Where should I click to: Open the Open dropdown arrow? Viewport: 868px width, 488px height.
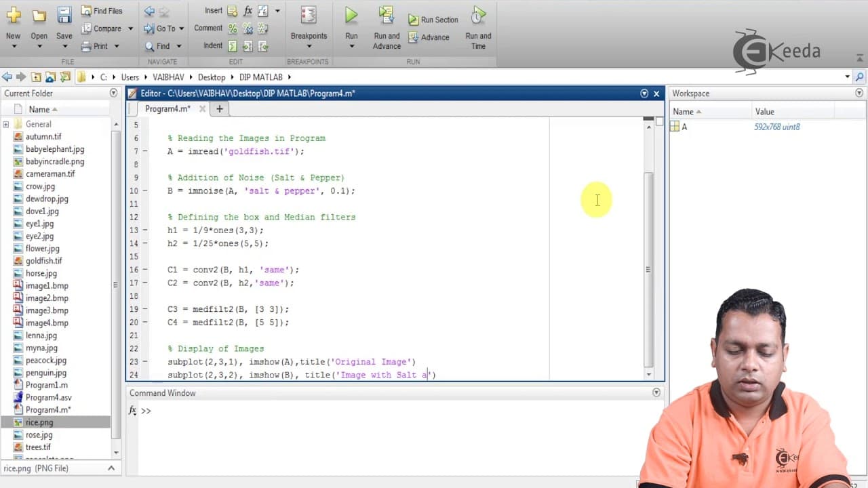click(39, 46)
